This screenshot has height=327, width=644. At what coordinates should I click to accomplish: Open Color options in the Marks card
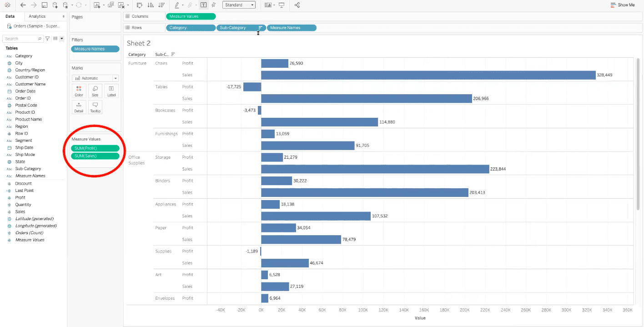click(79, 91)
